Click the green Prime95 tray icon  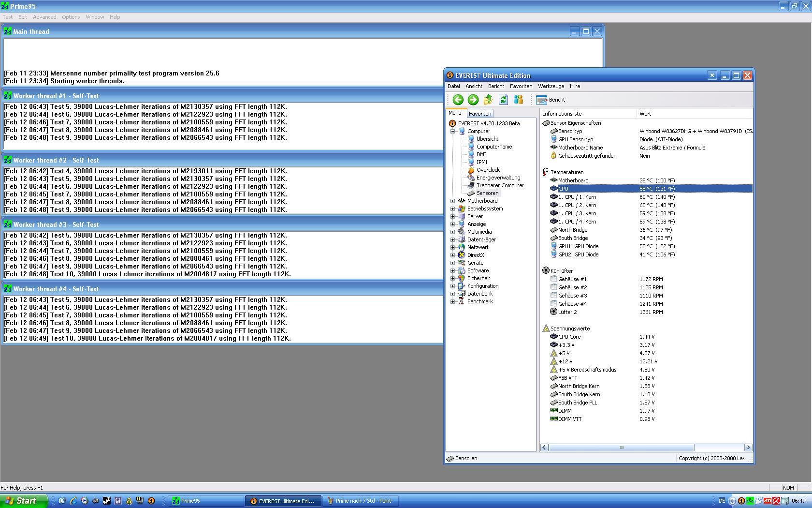(750, 501)
